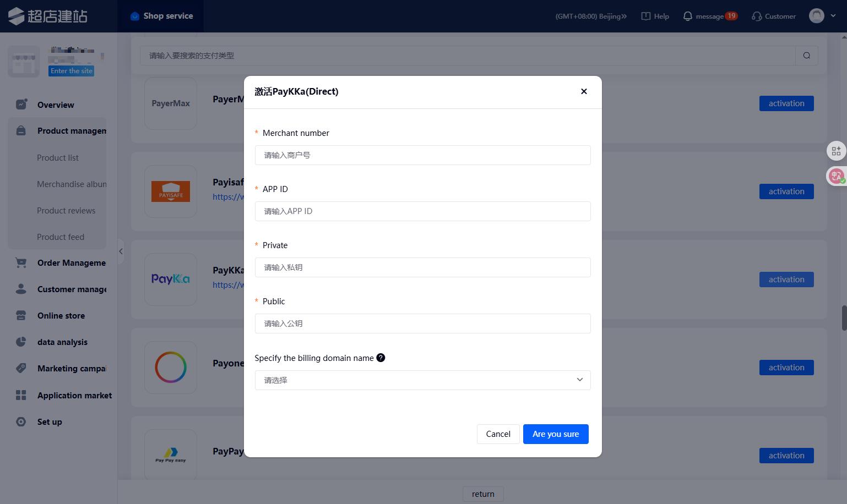Close the PayKKa activation dialog
This screenshot has width=847, height=504.
(x=584, y=91)
